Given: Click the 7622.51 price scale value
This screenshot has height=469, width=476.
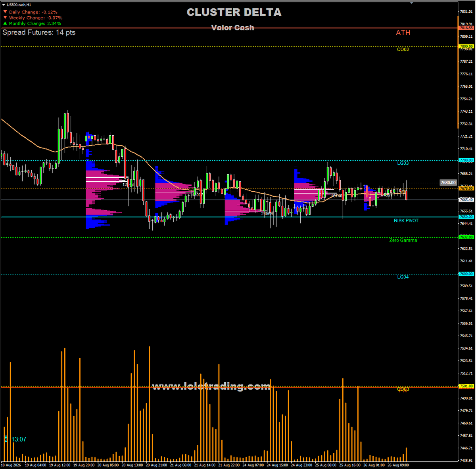Looking at the screenshot, I should click(x=466, y=249).
